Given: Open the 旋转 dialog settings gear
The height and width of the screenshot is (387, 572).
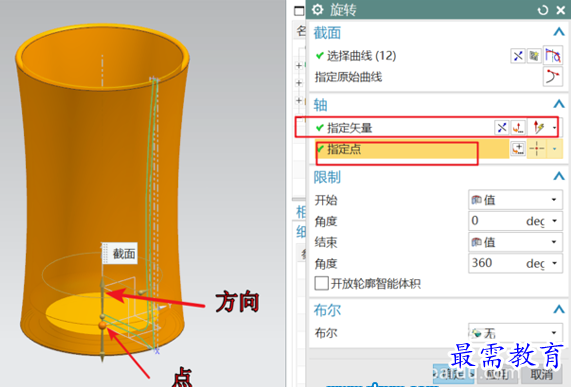Looking at the screenshot, I should coord(318,10).
